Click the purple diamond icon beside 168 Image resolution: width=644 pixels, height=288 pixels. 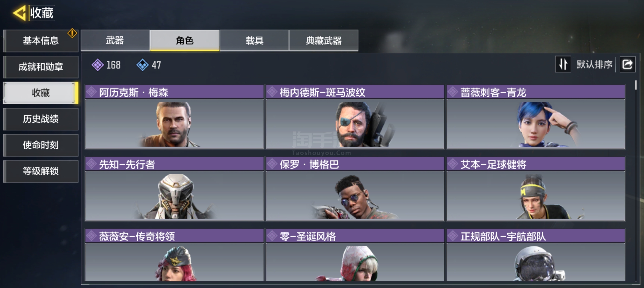tap(98, 65)
